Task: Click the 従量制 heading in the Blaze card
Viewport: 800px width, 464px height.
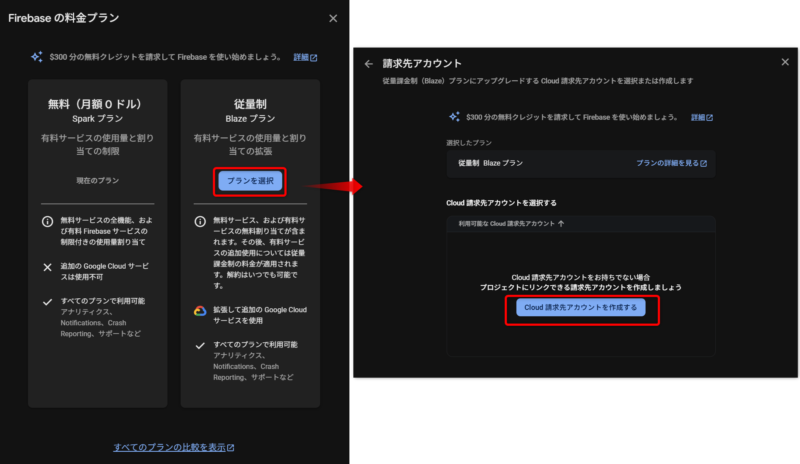Action: [250, 104]
